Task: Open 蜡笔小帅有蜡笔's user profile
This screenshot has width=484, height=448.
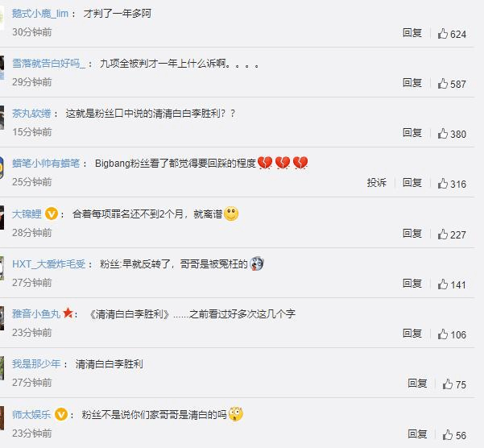Action: click(46, 163)
